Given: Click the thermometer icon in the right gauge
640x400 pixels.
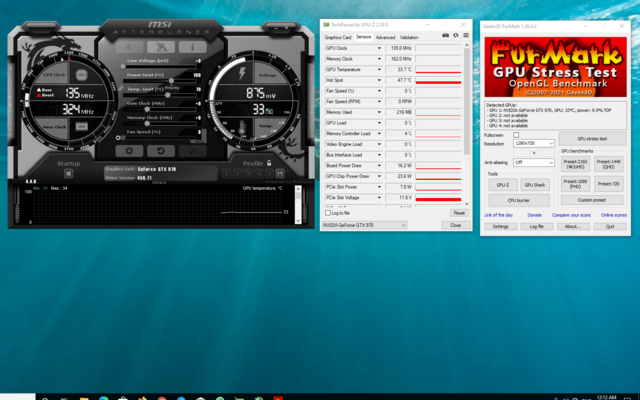Looking at the screenshot, I should tap(242, 128).
